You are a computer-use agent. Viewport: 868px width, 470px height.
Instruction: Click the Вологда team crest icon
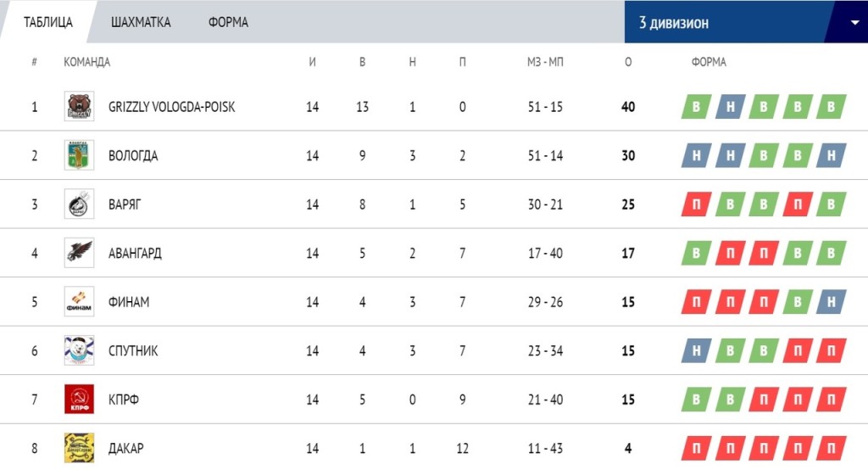click(x=79, y=155)
